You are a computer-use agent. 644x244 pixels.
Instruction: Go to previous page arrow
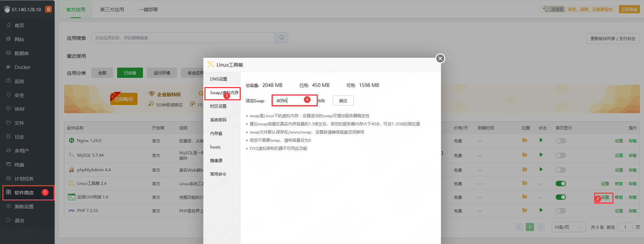tap(519, 227)
